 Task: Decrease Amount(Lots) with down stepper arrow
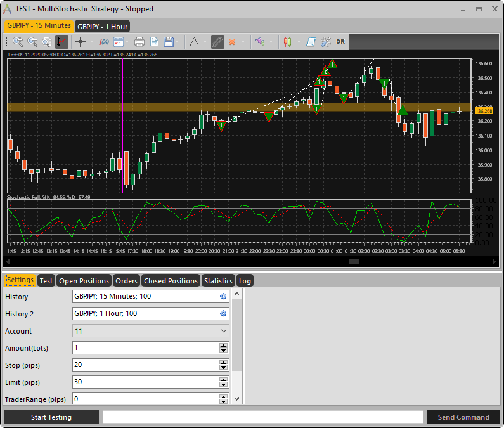point(223,351)
